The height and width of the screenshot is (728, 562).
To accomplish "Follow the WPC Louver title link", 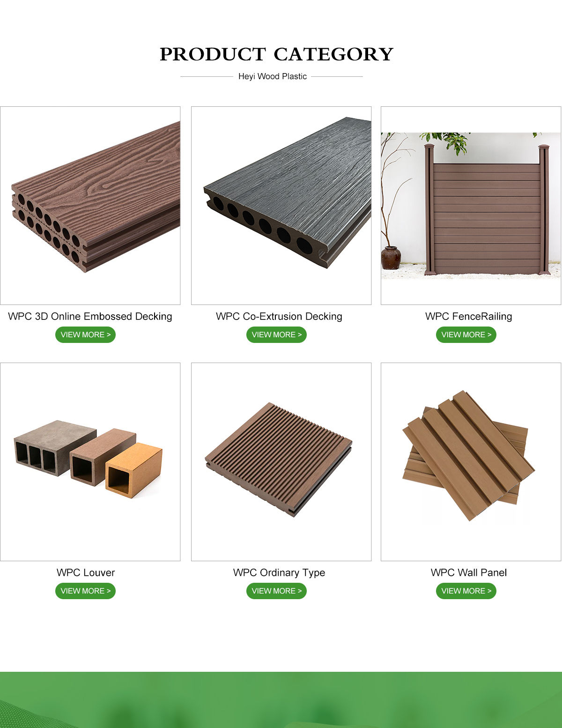I will click(86, 572).
